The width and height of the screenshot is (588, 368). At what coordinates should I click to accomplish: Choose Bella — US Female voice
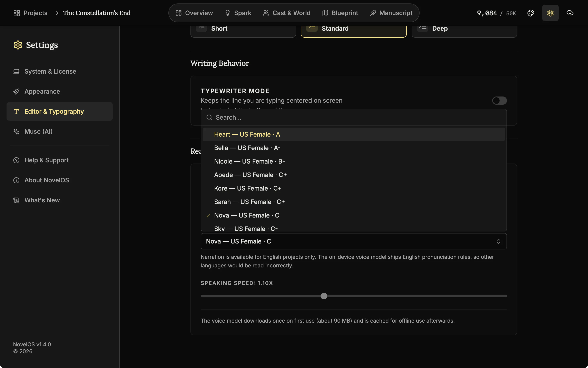(x=354, y=148)
